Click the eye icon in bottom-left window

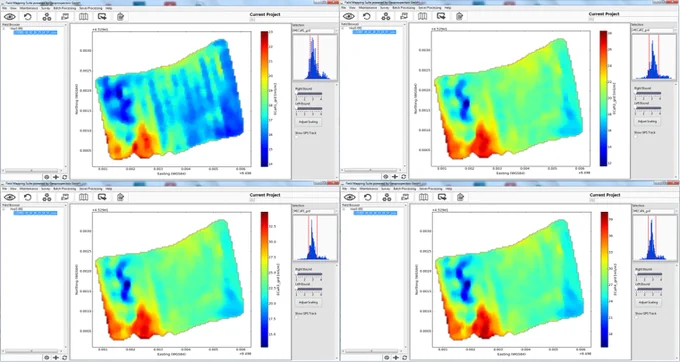(x=10, y=197)
